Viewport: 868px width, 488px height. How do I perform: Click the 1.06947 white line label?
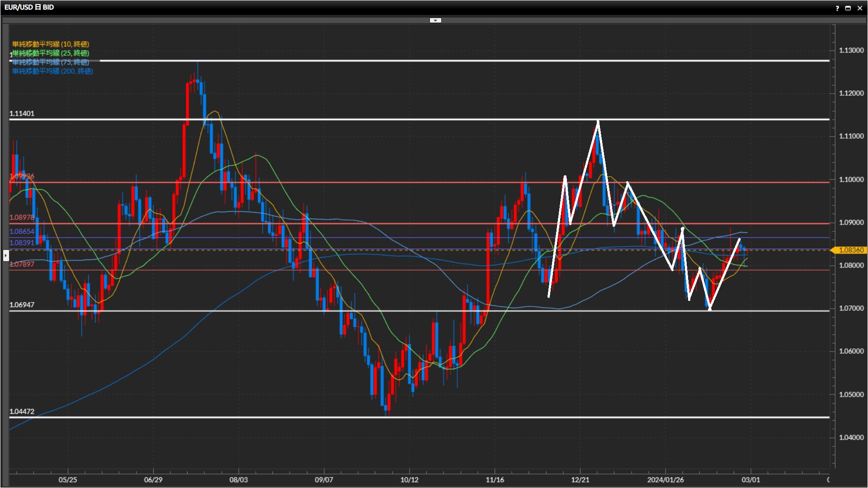[x=22, y=305]
